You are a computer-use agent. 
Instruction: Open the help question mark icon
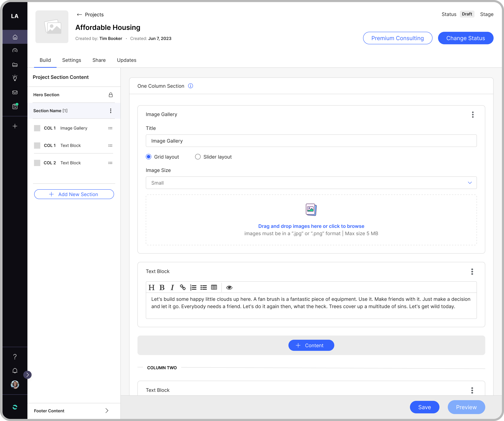pyautogui.click(x=15, y=357)
